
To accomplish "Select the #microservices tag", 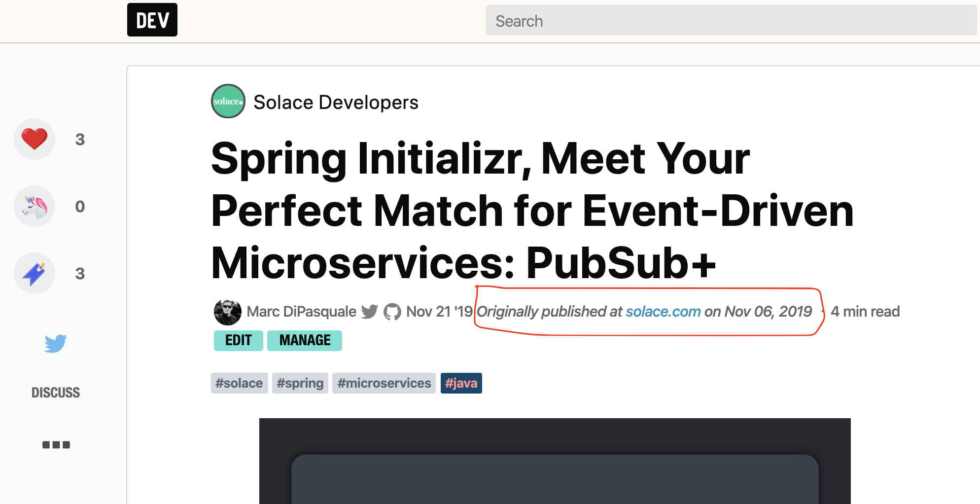I will point(384,383).
